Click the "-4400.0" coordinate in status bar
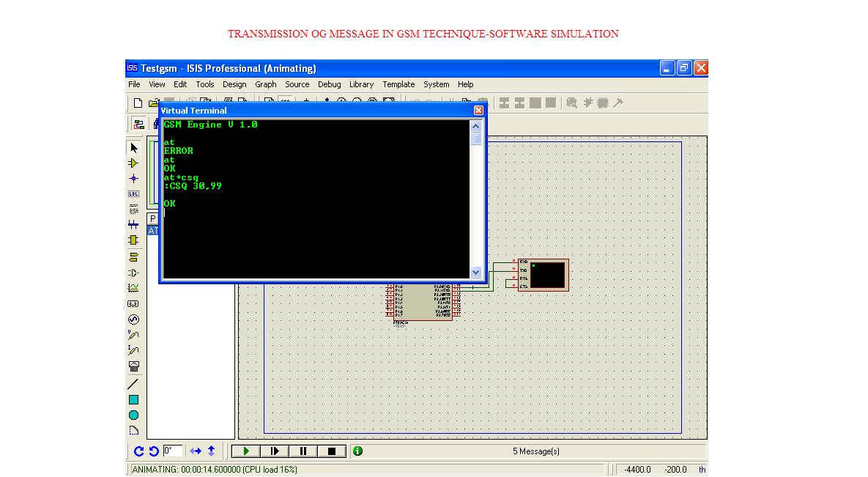This screenshot has width=868, height=477. tap(638, 469)
